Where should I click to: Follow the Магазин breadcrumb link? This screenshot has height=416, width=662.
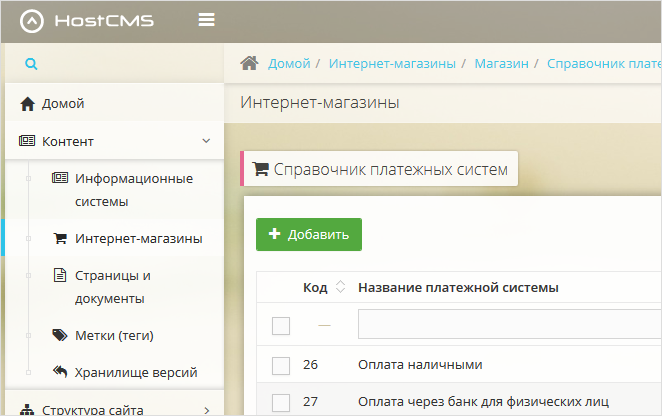coord(501,63)
